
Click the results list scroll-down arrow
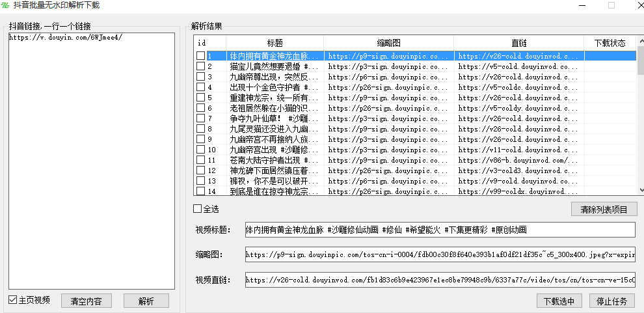point(640,190)
